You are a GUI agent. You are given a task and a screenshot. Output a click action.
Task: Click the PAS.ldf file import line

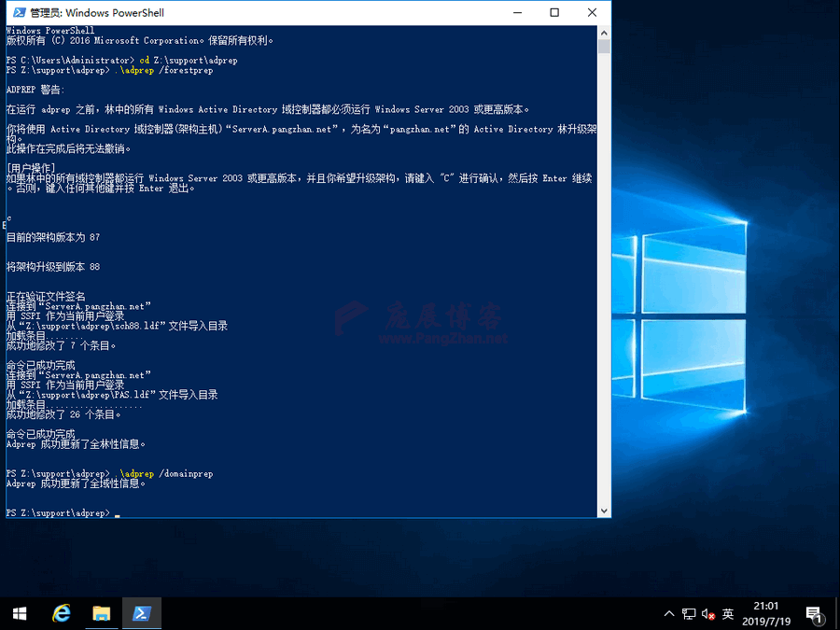[x=112, y=395]
